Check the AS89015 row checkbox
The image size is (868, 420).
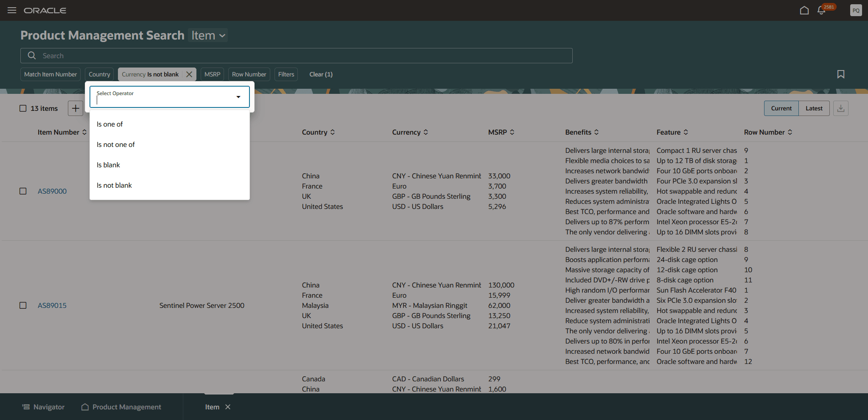[23, 305]
